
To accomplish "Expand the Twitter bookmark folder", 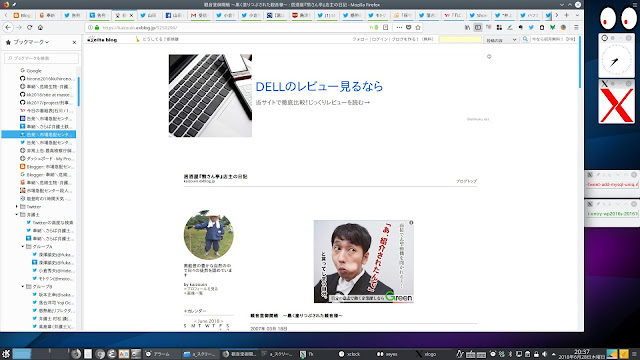I will click(17, 207).
